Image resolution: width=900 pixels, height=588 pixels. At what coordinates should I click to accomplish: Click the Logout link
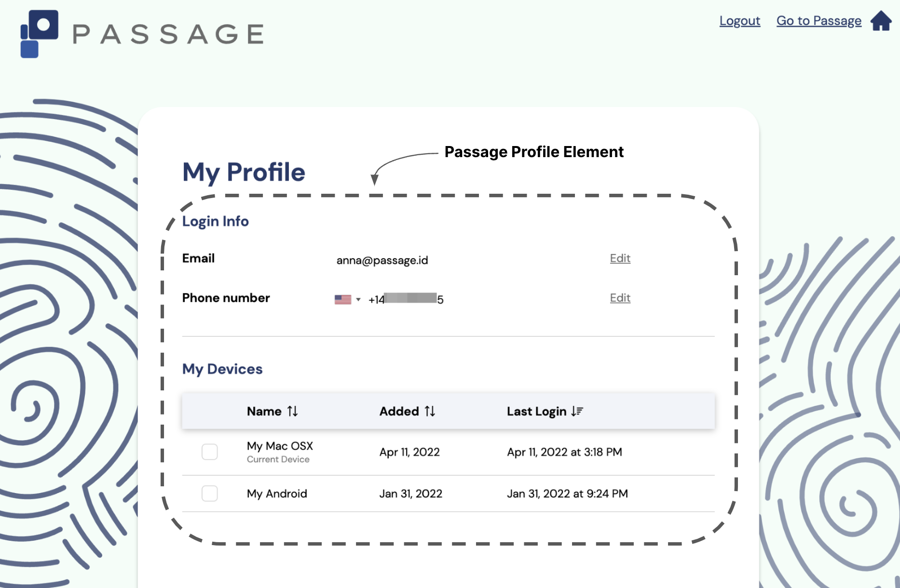[739, 21]
